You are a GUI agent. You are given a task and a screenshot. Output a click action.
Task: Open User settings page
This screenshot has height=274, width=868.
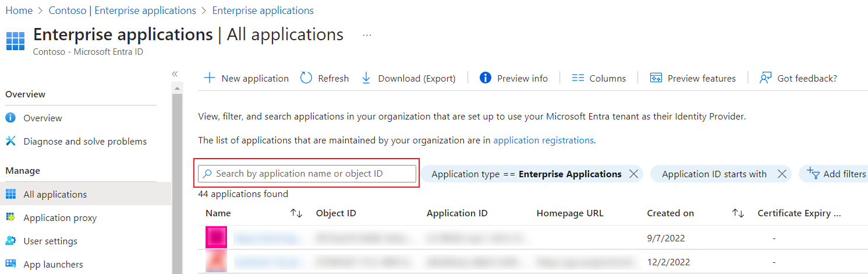click(x=50, y=241)
